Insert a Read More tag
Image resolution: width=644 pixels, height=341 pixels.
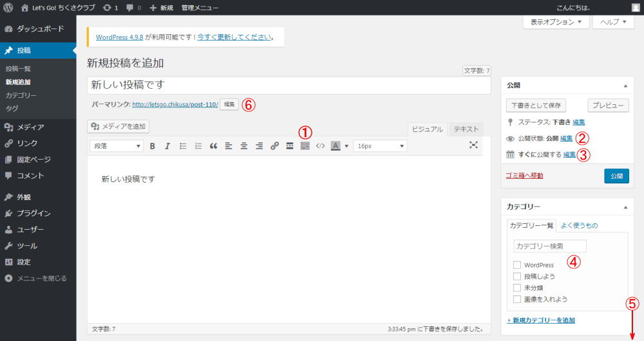290,146
